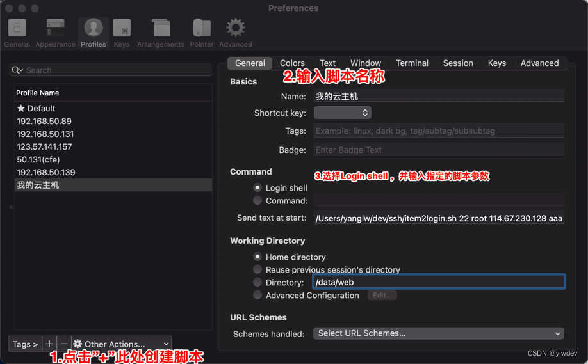Switch to the Keys profile tab

[x=497, y=63]
